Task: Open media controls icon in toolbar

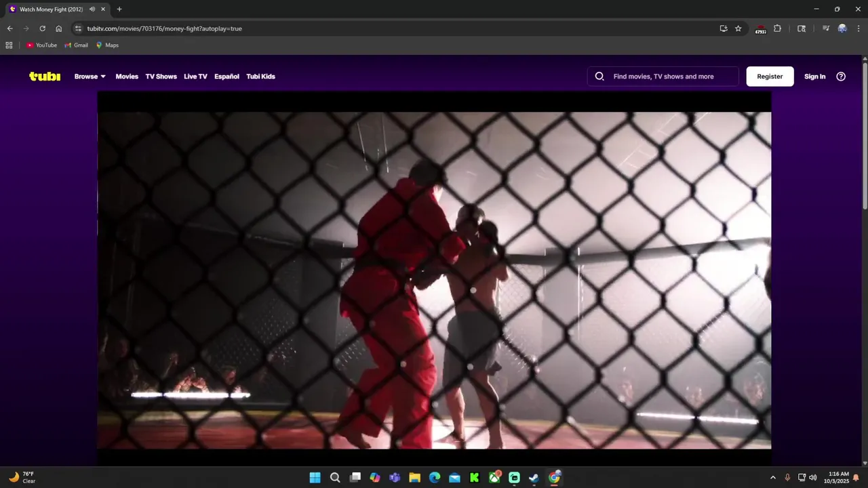Action: coord(825,28)
